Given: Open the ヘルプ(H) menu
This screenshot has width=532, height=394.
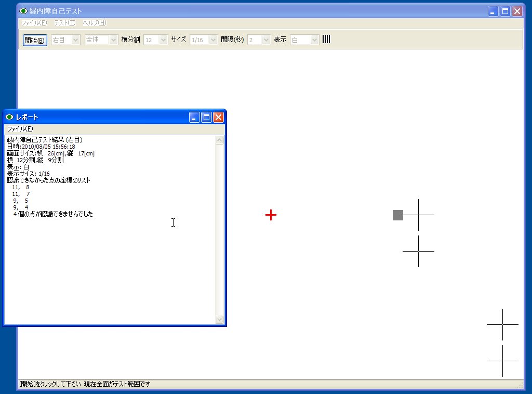Looking at the screenshot, I should point(95,23).
